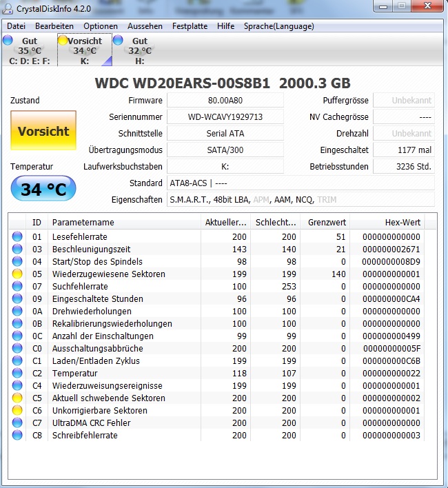
Task: Select the blue status orb for drive C: D: E: F:
Action: click(x=8, y=40)
